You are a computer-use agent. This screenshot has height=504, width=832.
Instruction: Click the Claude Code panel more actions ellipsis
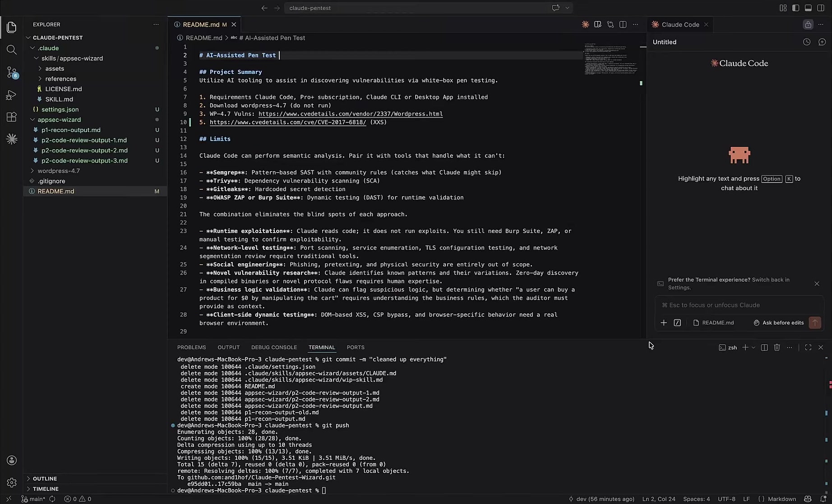pyautogui.click(x=821, y=24)
